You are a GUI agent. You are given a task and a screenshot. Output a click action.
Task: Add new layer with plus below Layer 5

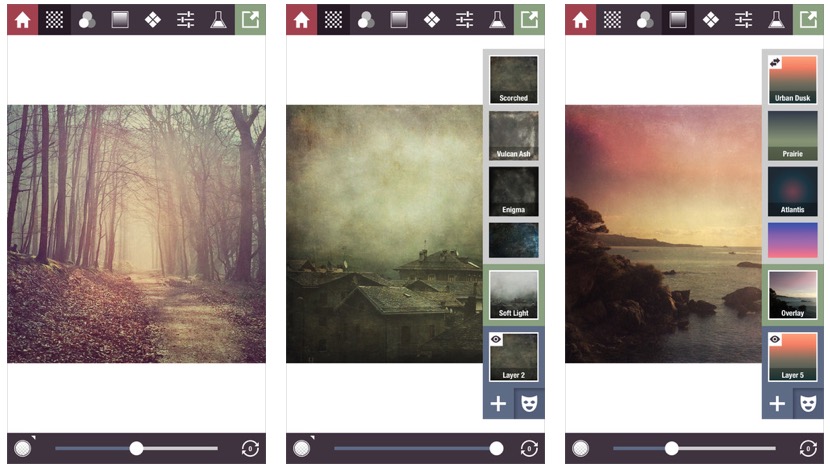click(x=777, y=403)
